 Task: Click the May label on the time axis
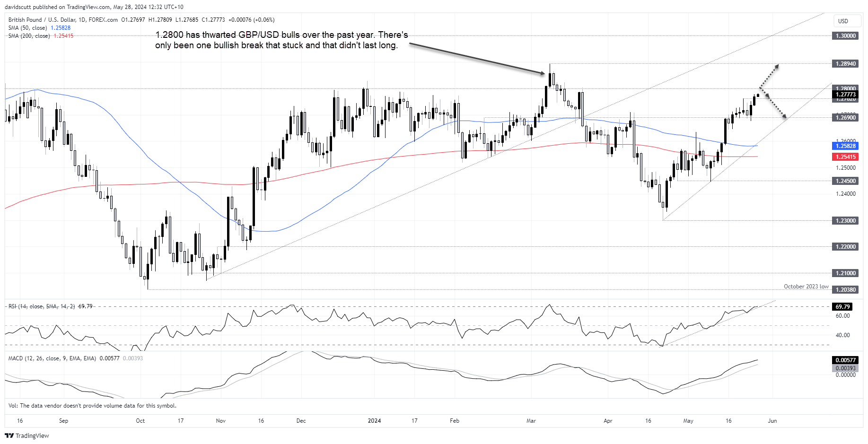688,421
